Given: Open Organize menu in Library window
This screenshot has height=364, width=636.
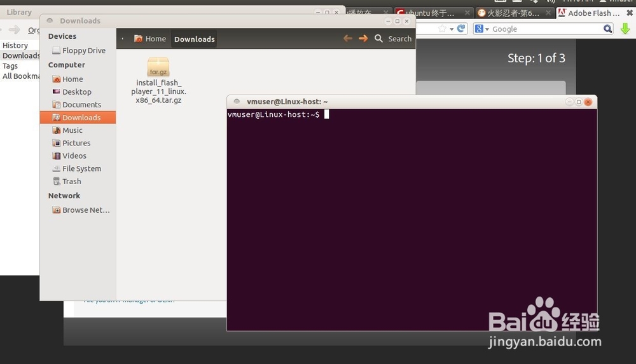Looking at the screenshot, I should pyautogui.click(x=34, y=30).
